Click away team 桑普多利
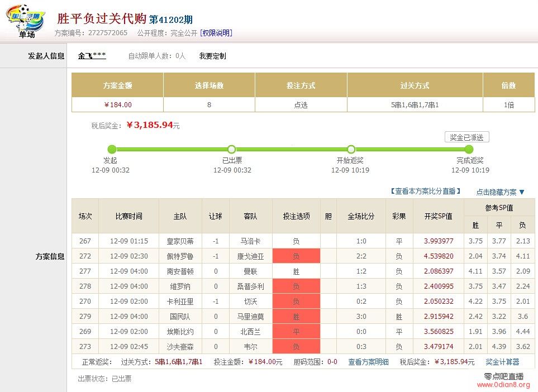538x392 pixels. point(250,286)
